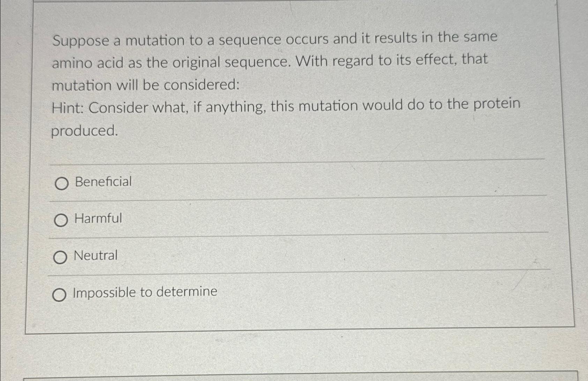The image size is (588, 381).
Task: Click the bottom bar below the card
Action: tap(294, 379)
